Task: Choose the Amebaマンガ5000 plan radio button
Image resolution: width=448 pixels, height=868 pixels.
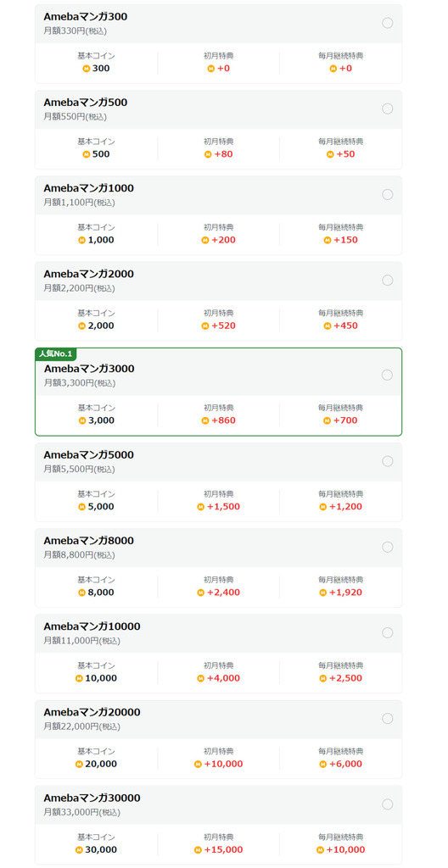Action: (x=388, y=461)
